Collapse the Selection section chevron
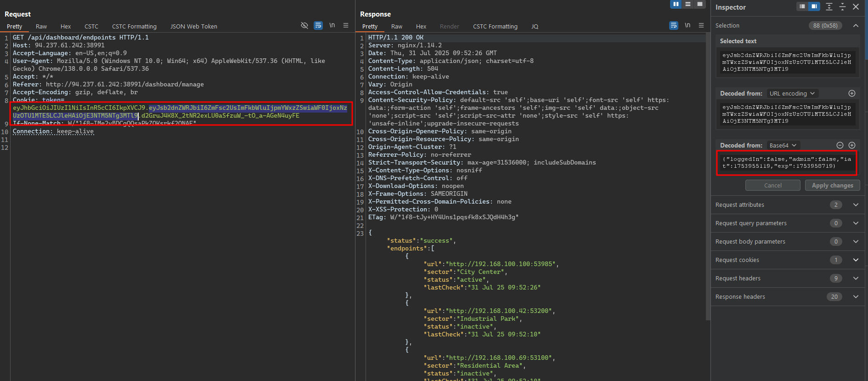Screen dimensions: 868x381 856,26
